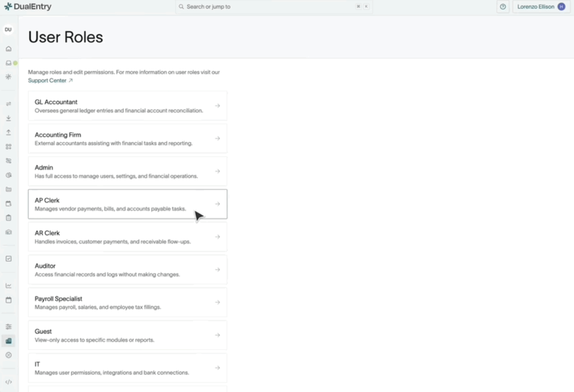Image resolution: width=574 pixels, height=392 pixels.
Task: Click the DualEntry logo
Action: pyautogui.click(x=28, y=7)
